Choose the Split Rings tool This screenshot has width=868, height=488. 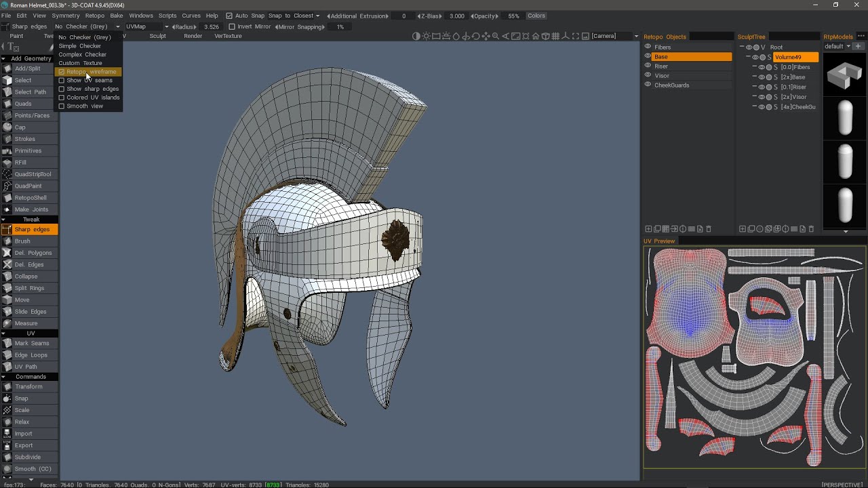point(29,288)
